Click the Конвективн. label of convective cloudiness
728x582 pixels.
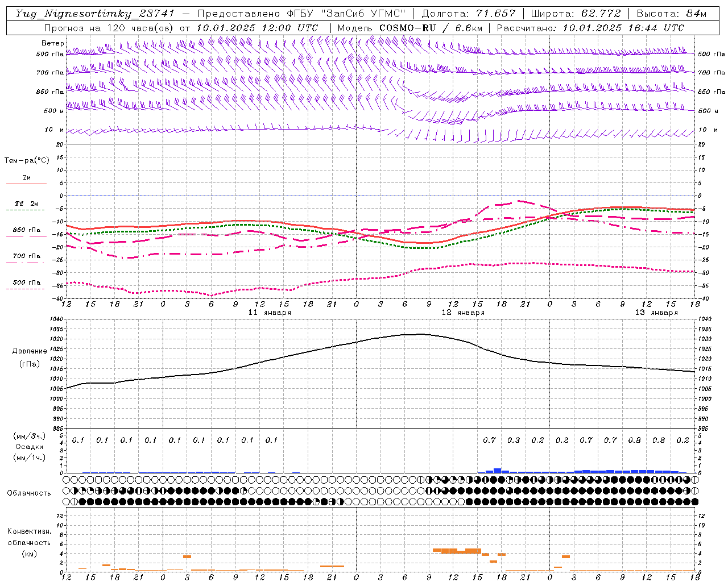click(29, 531)
